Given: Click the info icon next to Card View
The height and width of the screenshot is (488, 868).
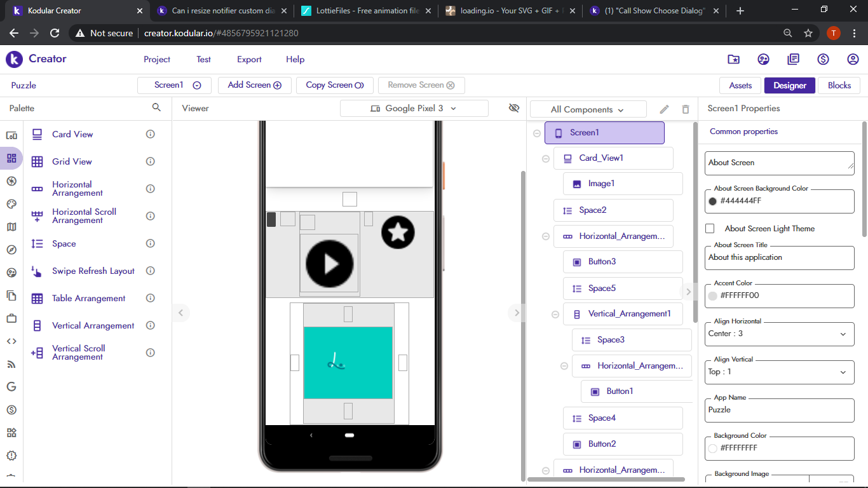Looking at the screenshot, I should point(151,134).
